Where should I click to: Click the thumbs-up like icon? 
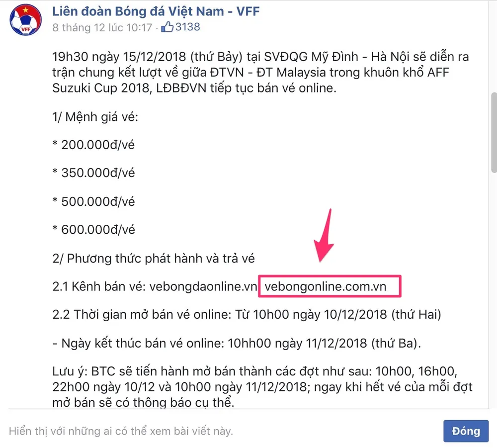(x=167, y=27)
